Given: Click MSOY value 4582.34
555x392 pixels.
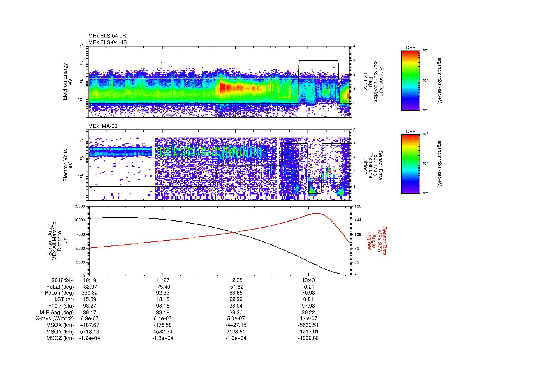Looking at the screenshot, I should pyautogui.click(x=163, y=332).
